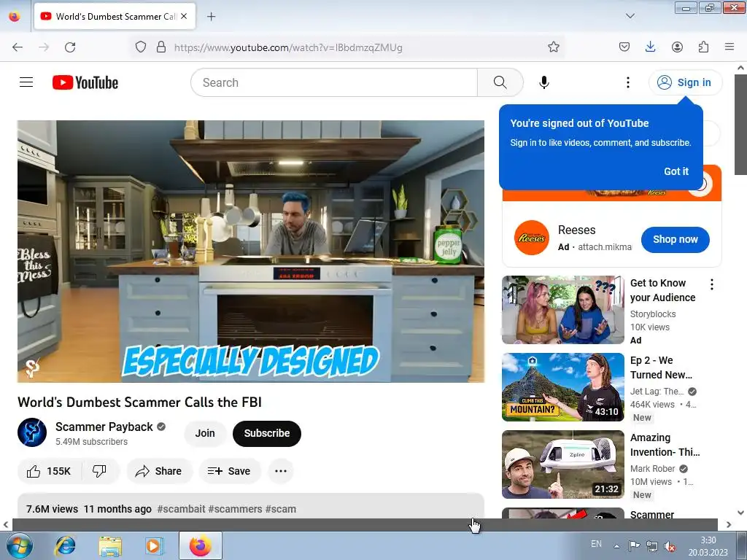The image size is (747, 560).
Task: Click the vertical scrollbar thumb
Action: (740, 124)
